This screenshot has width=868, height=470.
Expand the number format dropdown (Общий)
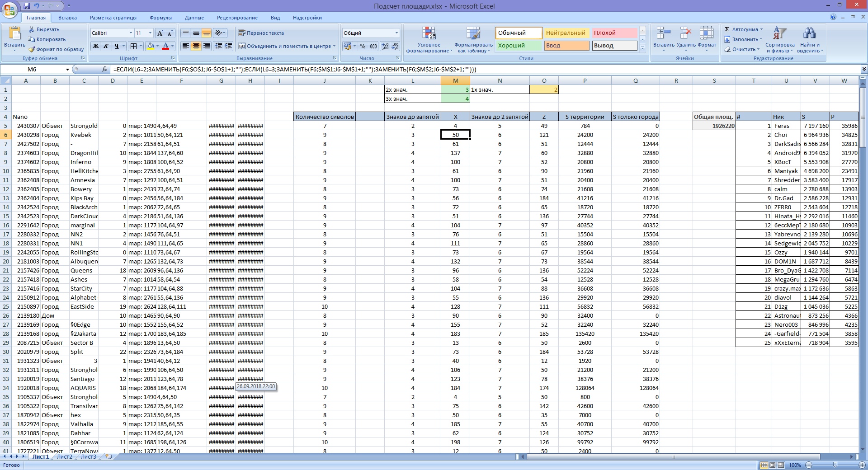click(x=396, y=33)
